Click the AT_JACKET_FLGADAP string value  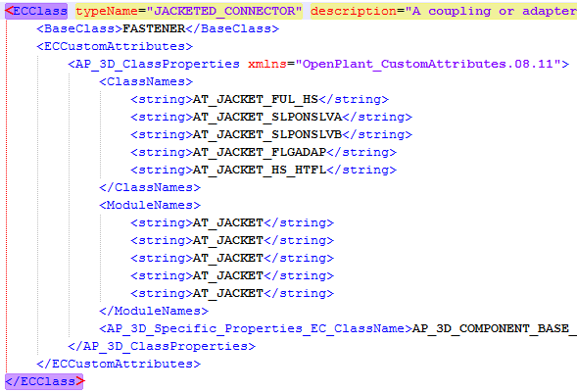pos(260,152)
